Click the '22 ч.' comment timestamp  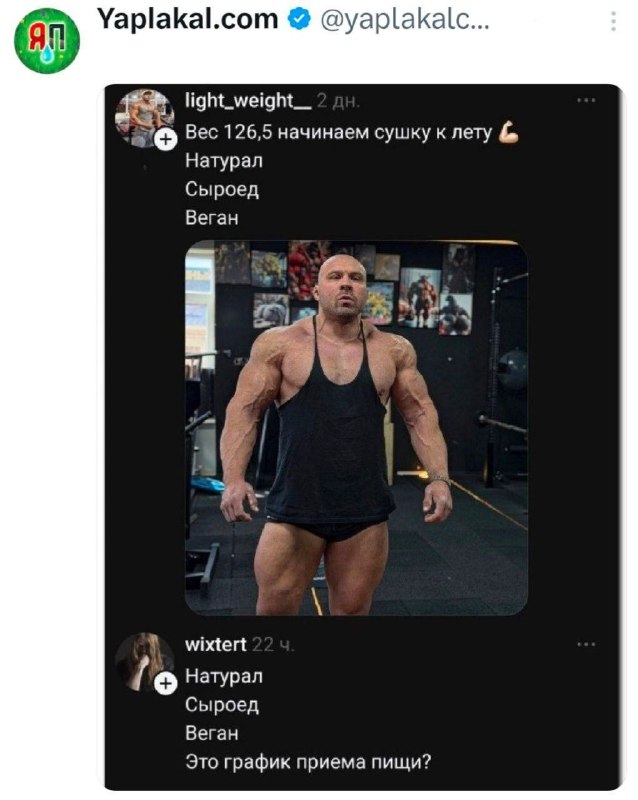(273, 645)
